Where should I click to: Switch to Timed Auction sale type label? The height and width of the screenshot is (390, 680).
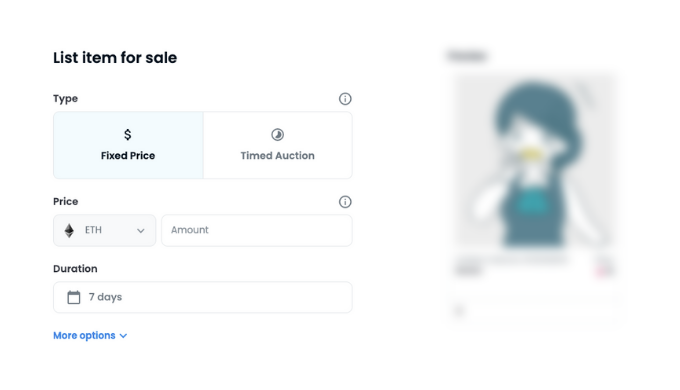coord(278,156)
